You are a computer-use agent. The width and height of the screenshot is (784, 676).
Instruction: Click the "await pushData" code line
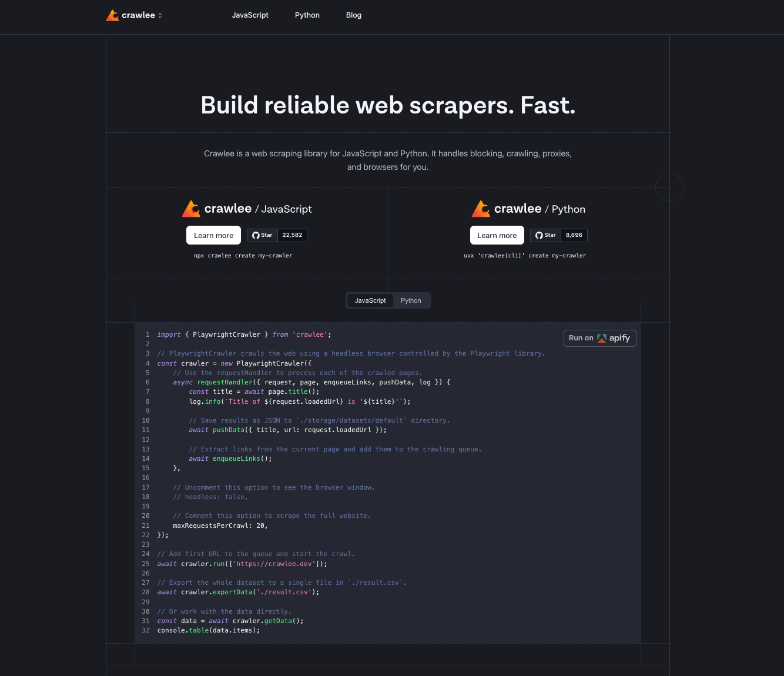click(x=288, y=430)
